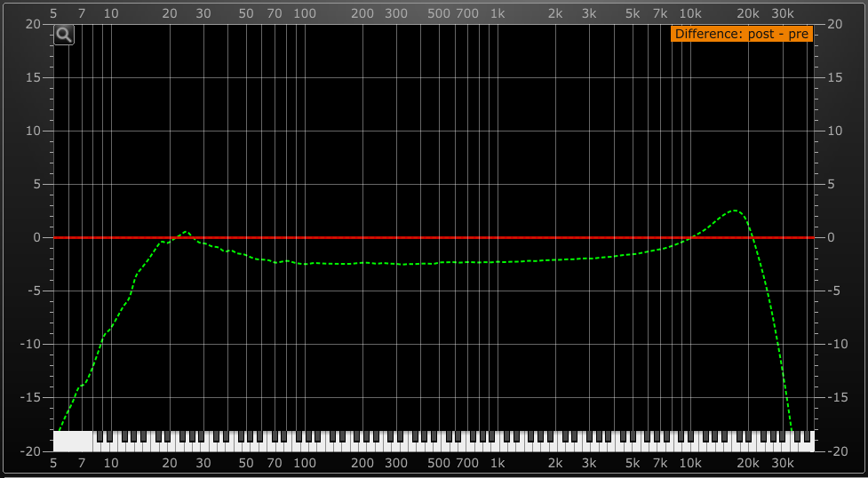Click the green curve's small peak near 20 Hz
Viewport: 868px width, 478px height.
point(186,232)
